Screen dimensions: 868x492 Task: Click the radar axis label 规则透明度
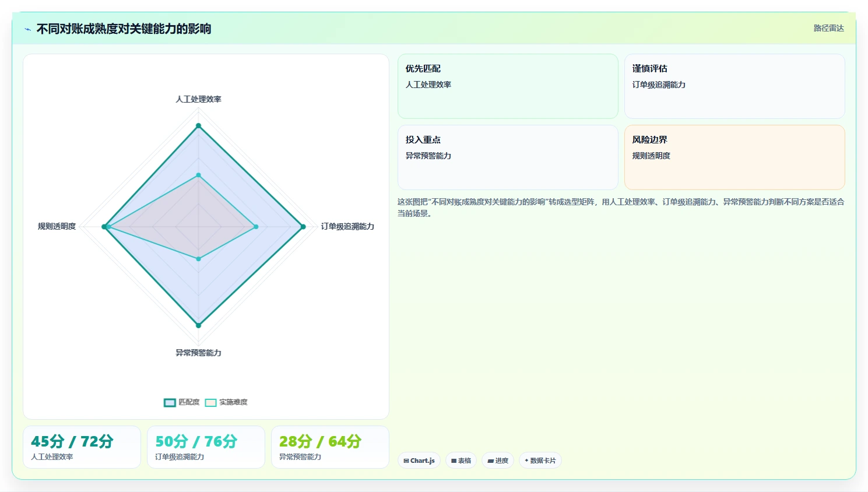pos(57,226)
